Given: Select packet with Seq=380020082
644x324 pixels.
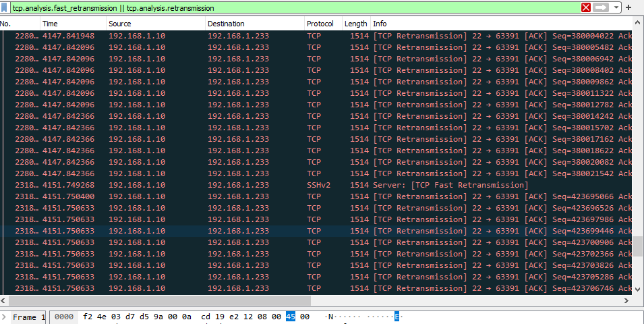Looking at the screenshot, I should (316, 162).
